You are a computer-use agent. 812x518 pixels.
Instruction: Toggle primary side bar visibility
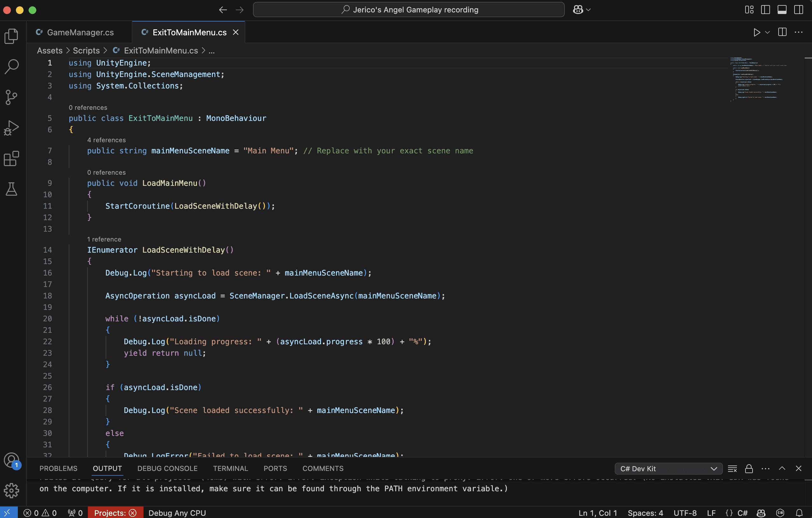click(766, 10)
